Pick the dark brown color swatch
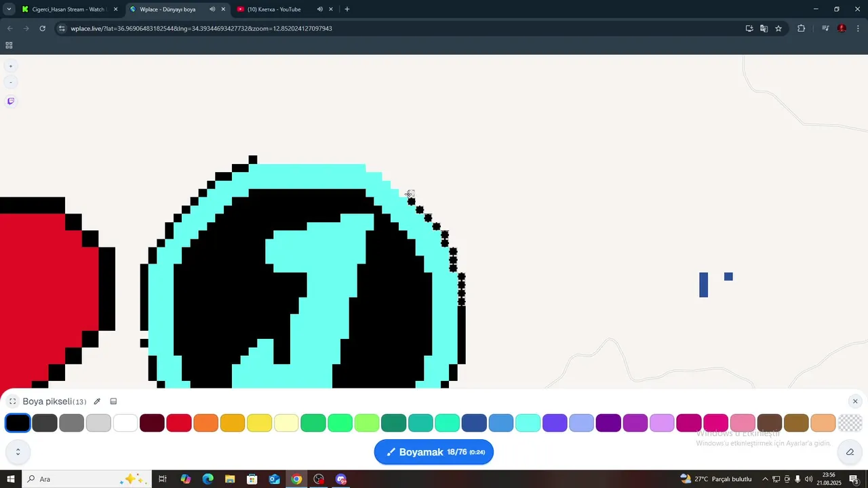Screen dimensions: 868x488 [770, 423]
